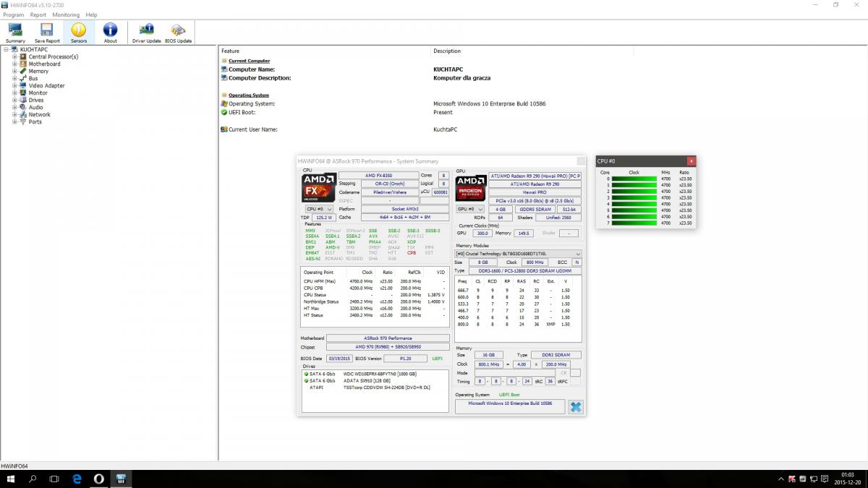Select the Network icon in tree
Viewport: 868px width, 488px height.
(22, 114)
